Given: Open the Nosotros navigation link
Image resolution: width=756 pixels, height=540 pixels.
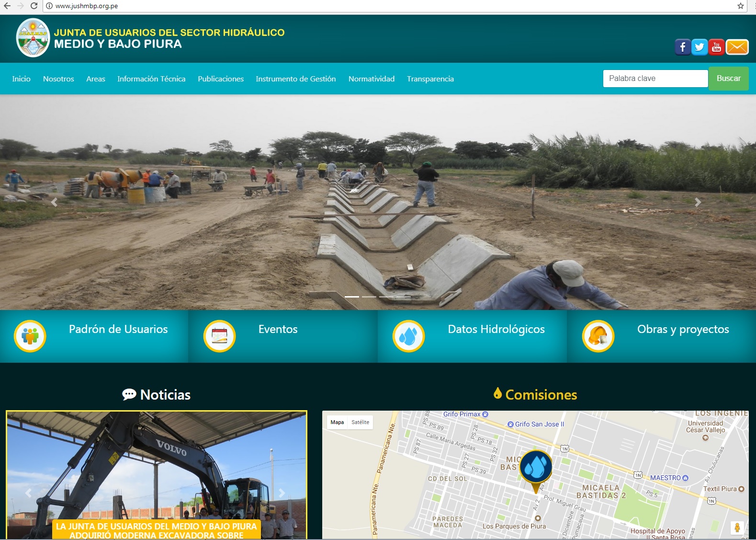Looking at the screenshot, I should click(x=58, y=79).
